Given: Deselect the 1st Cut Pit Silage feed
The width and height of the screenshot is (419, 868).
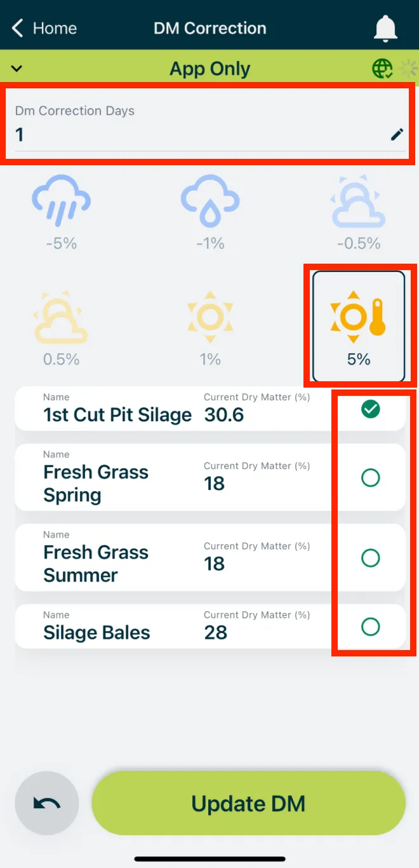Looking at the screenshot, I should (371, 409).
